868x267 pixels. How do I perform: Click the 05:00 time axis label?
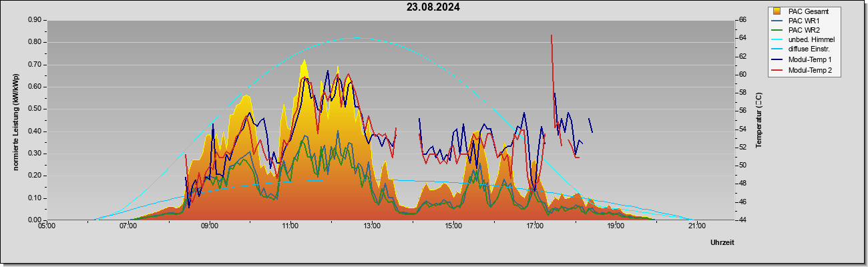coord(47,226)
